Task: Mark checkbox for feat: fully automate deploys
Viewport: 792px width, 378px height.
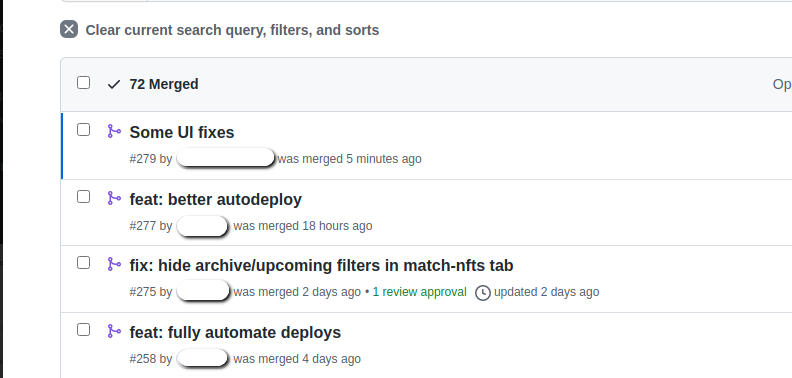Action: (83, 330)
